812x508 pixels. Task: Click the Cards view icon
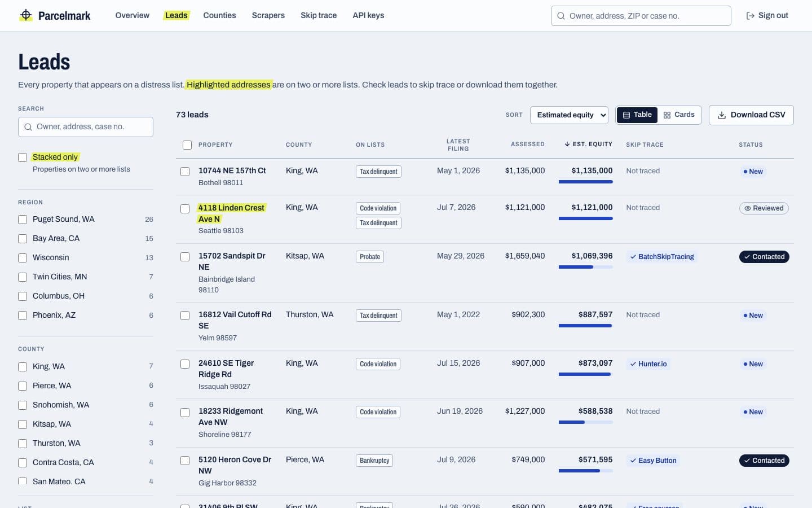[667, 115]
